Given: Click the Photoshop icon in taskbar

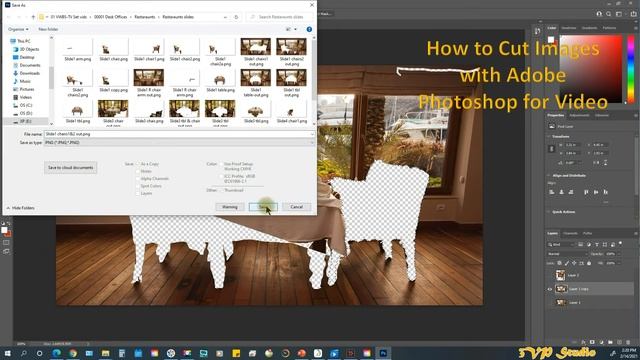Looking at the screenshot, I should (383, 353).
